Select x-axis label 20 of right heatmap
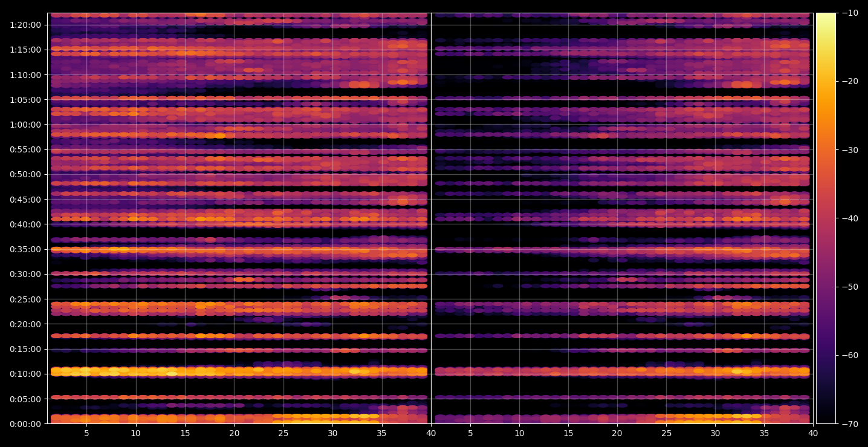 617,433
